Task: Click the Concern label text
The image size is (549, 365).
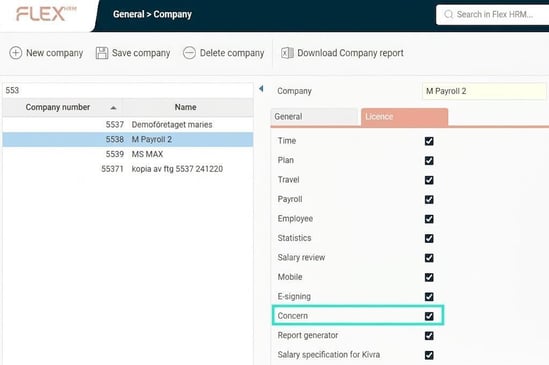Action: pyautogui.click(x=293, y=316)
